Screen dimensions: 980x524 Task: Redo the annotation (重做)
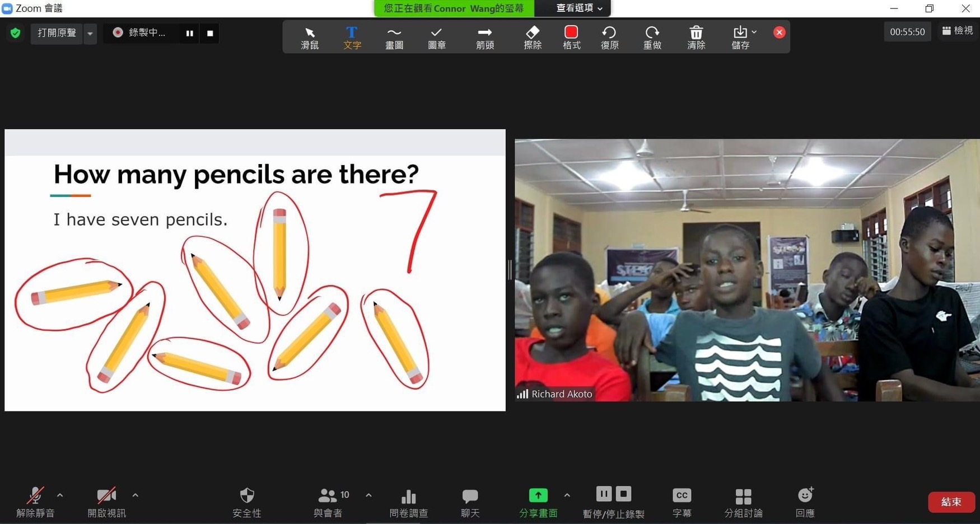pos(652,38)
